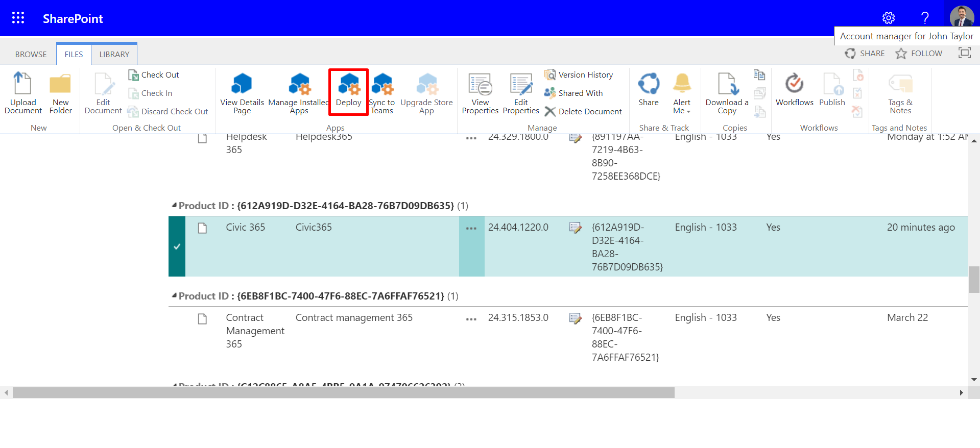Viewport: 980px width, 448px height.
Task: Click FOLLOW with the star icon
Action: pyautogui.click(x=919, y=54)
